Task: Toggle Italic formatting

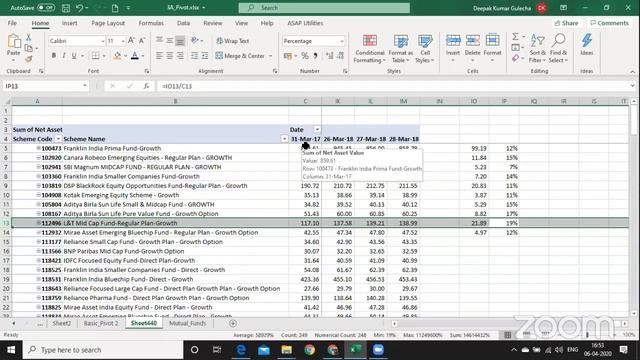Action: pyautogui.click(x=64, y=56)
